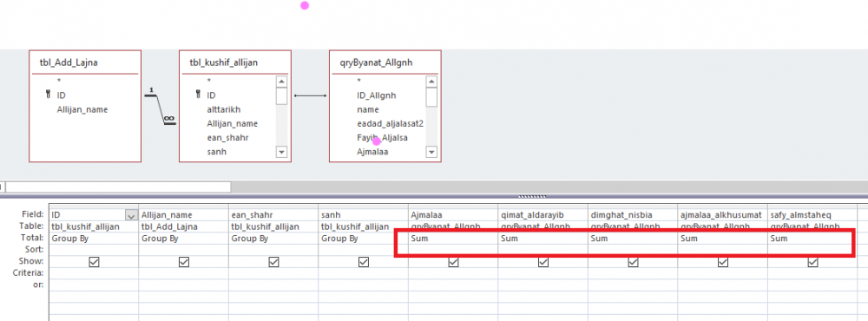Toggle Show checkbox for ID column

[x=94, y=263]
